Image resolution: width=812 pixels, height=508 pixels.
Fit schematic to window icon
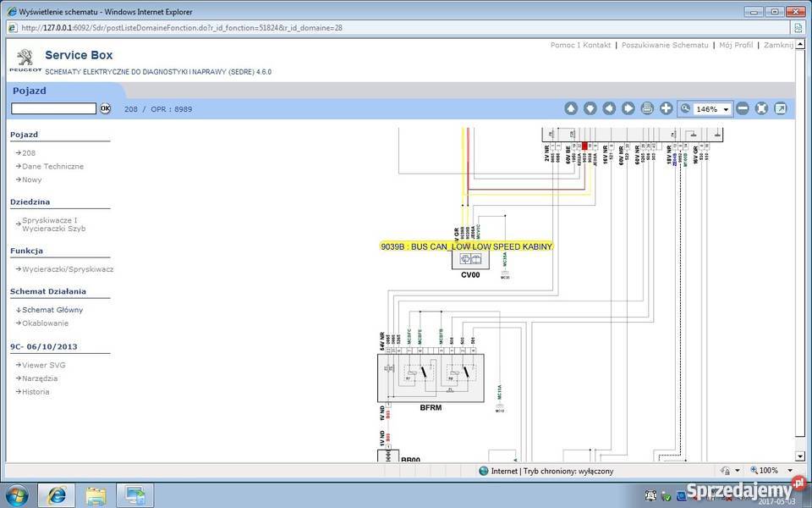(x=761, y=108)
